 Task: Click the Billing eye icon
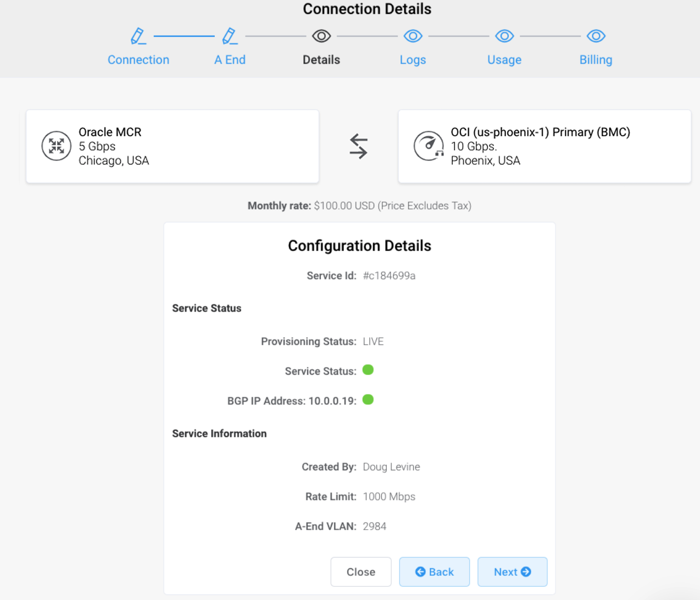[596, 35]
